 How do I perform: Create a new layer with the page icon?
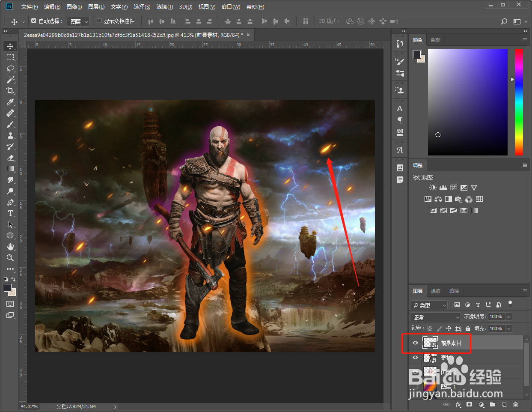[x=504, y=404]
